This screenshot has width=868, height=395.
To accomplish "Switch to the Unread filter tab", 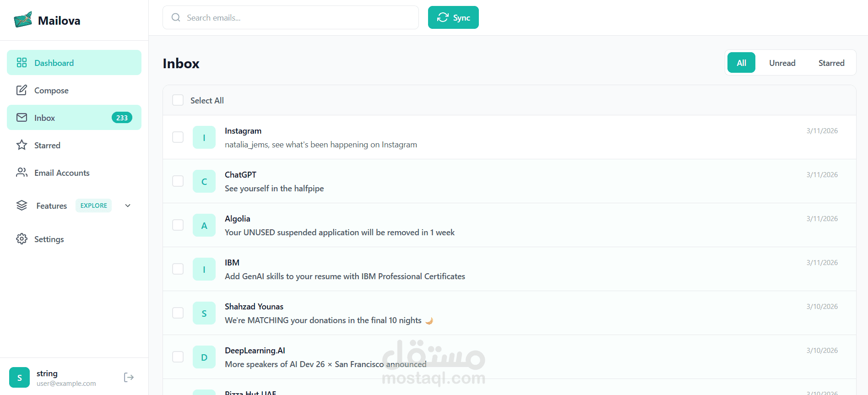I will 782,63.
